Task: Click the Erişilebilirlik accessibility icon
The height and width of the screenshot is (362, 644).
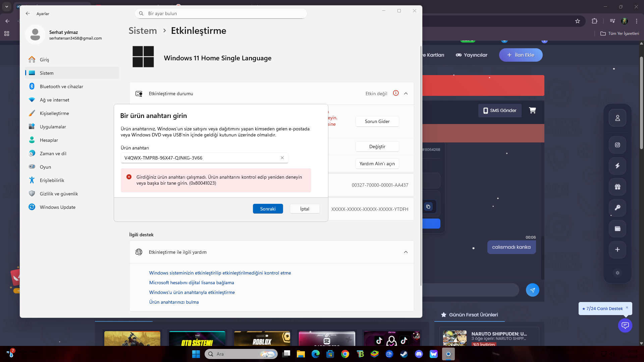Action: pyautogui.click(x=32, y=180)
